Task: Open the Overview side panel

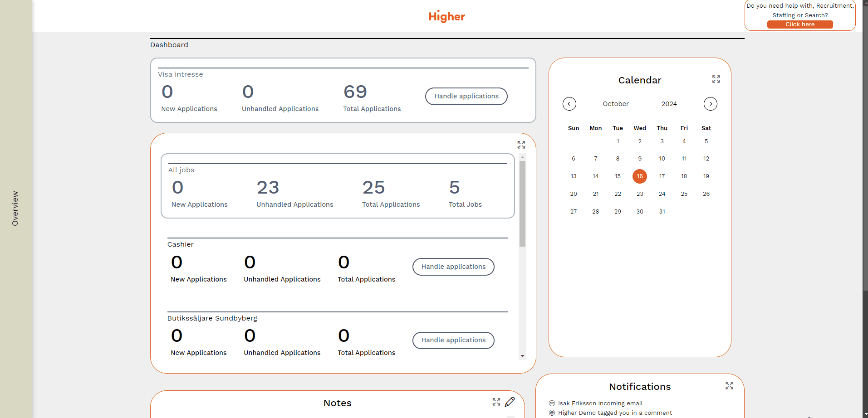Action: (15, 209)
